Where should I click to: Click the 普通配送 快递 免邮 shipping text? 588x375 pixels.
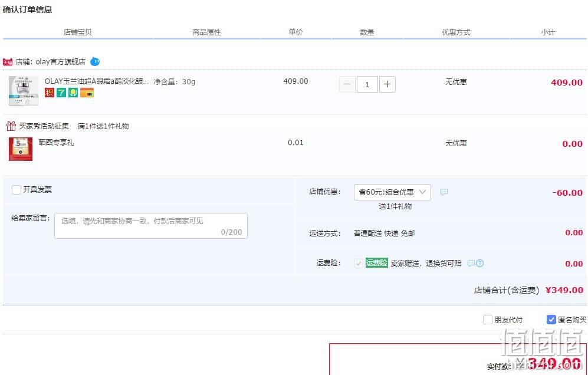[x=385, y=233]
